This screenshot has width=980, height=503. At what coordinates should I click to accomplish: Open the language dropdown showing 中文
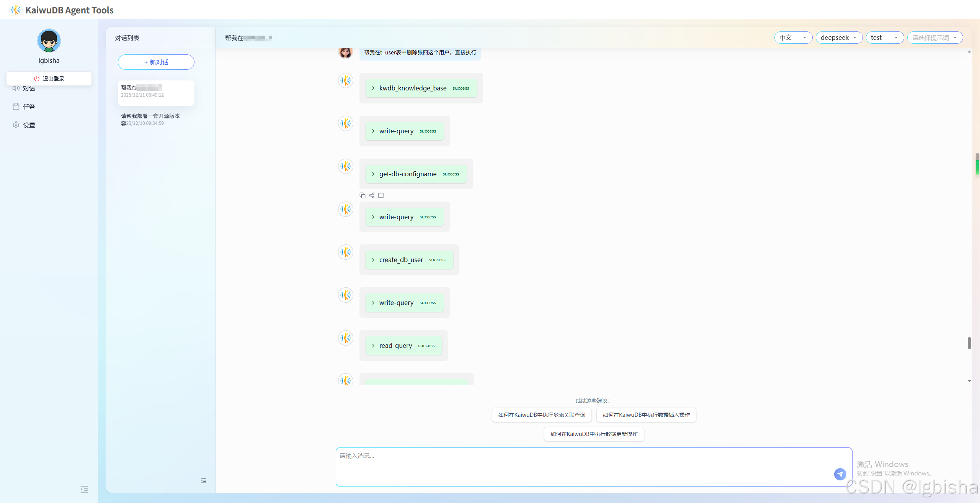pyautogui.click(x=793, y=38)
